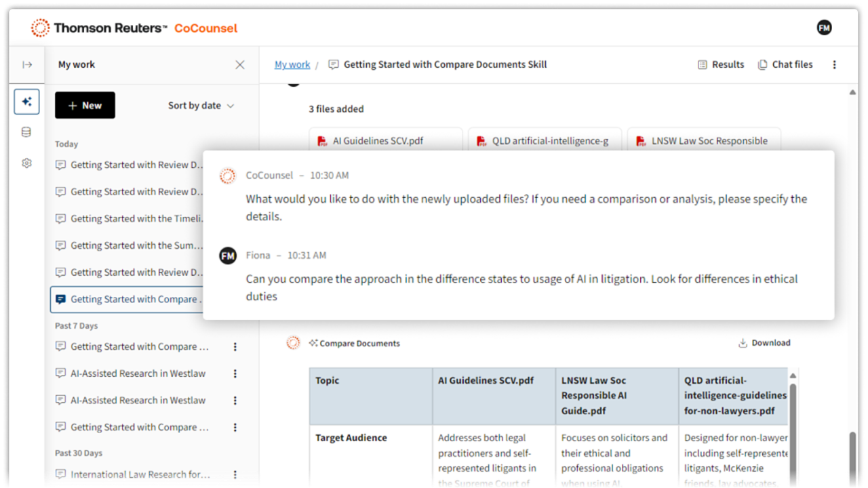This screenshot has width=868, height=488.
Task: Open the database icon in left rail
Action: [x=26, y=132]
